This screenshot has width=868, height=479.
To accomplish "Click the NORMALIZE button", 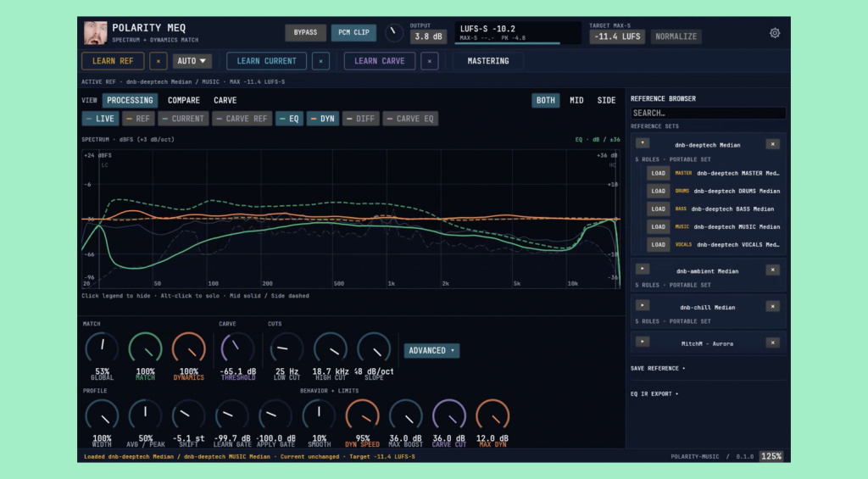I will tap(676, 36).
